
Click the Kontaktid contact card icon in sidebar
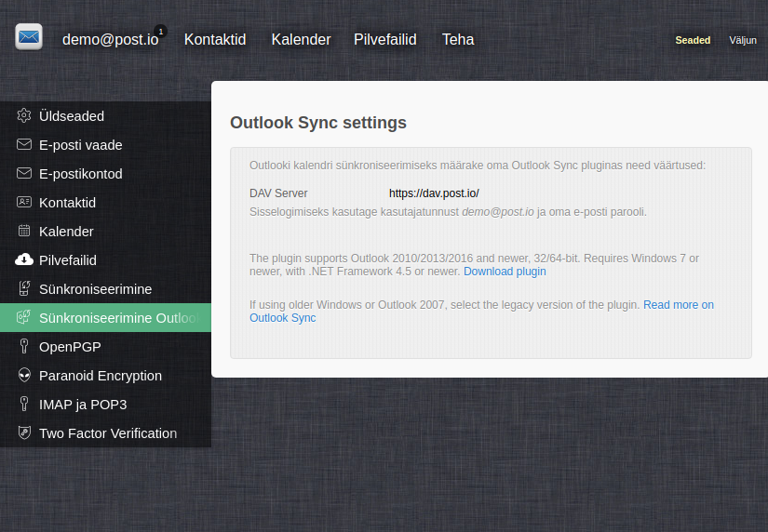[24, 202]
